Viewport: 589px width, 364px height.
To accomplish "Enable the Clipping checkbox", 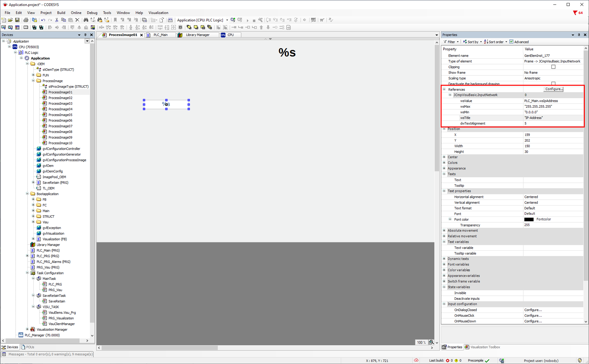I will click(x=553, y=67).
